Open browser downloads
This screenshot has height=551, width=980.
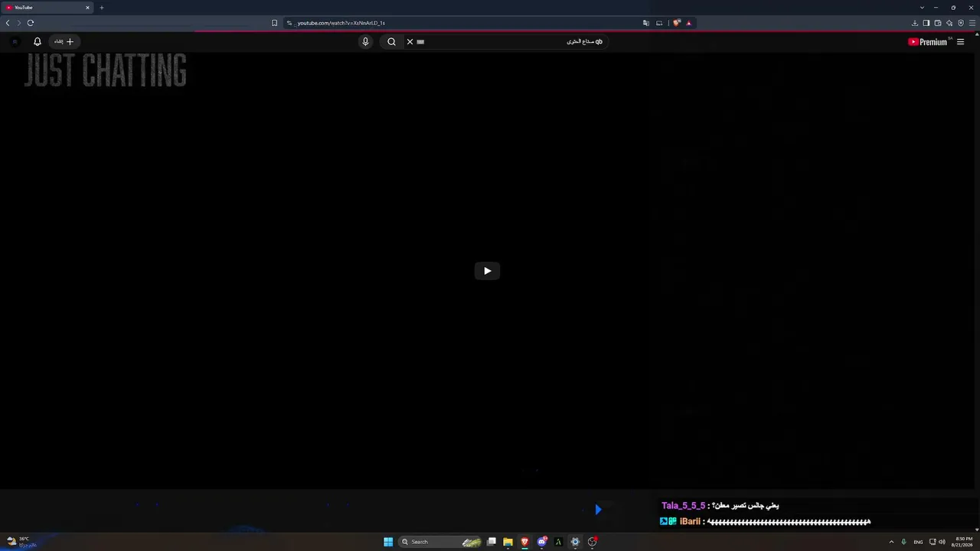(914, 23)
